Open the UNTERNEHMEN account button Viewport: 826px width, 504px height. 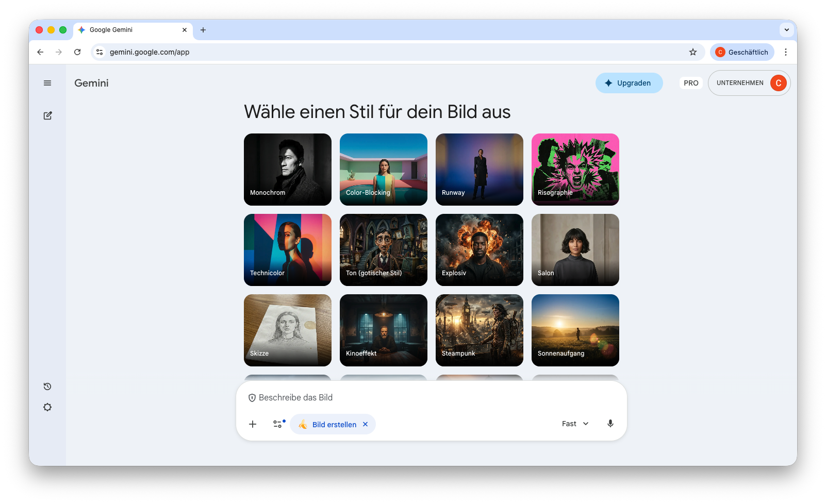point(749,83)
